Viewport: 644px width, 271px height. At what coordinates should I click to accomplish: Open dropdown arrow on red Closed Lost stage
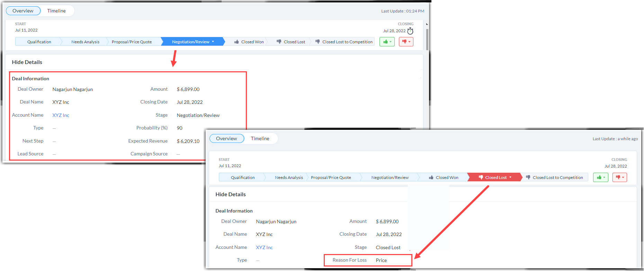coord(510,178)
